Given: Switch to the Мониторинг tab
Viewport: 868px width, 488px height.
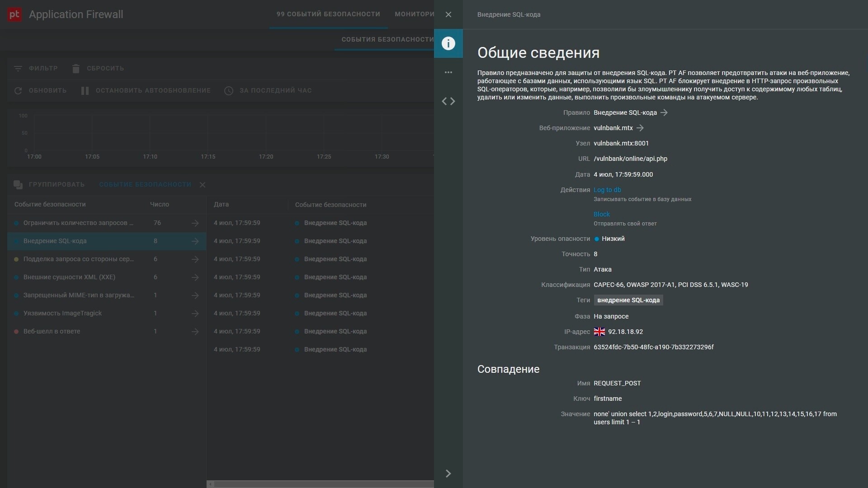Looking at the screenshot, I should click(x=414, y=14).
